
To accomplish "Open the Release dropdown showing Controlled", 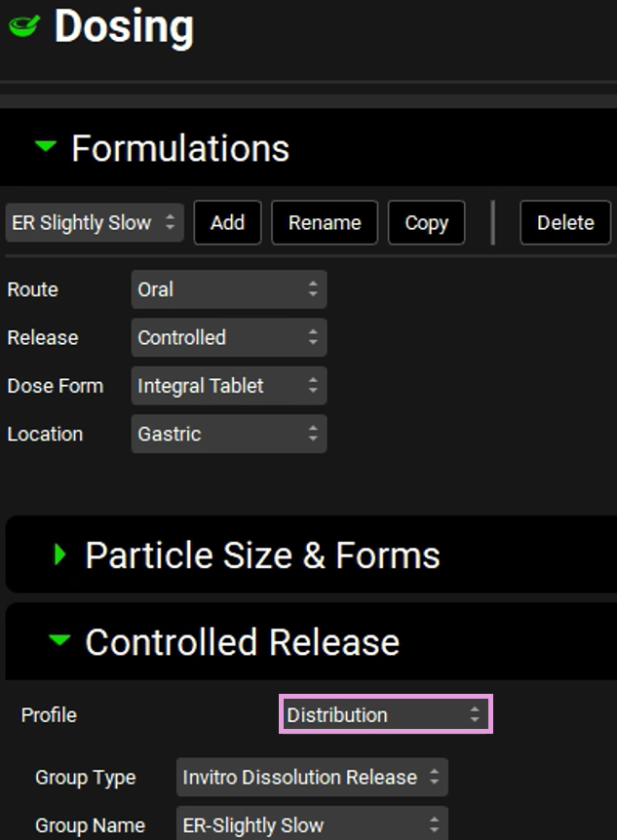I will [x=228, y=337].
